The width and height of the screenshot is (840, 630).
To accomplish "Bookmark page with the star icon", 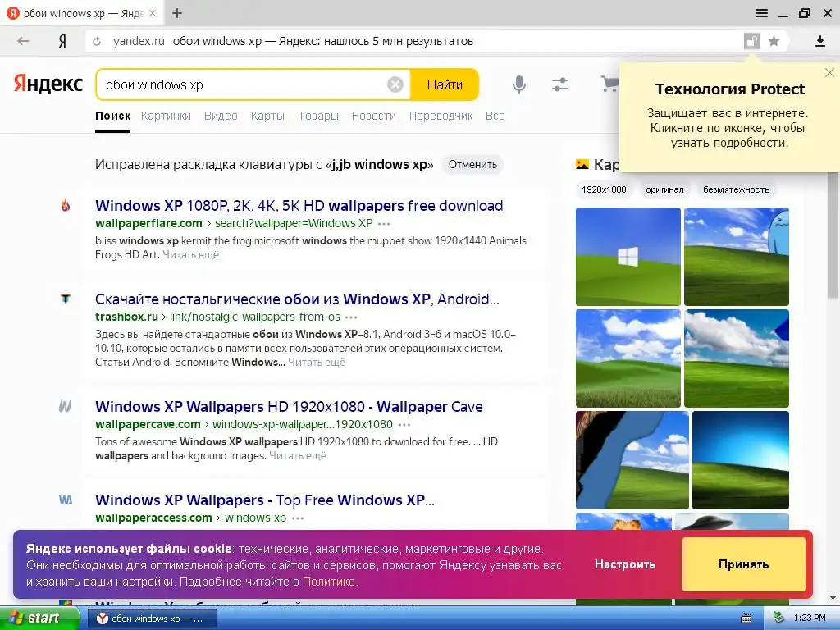I will click(774, 41).
